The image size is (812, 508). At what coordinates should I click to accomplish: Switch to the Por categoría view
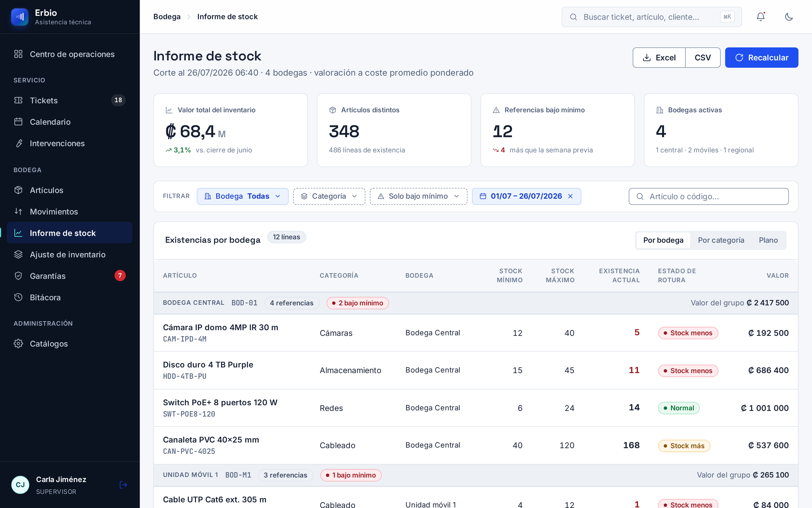click(x=721, y=240)
